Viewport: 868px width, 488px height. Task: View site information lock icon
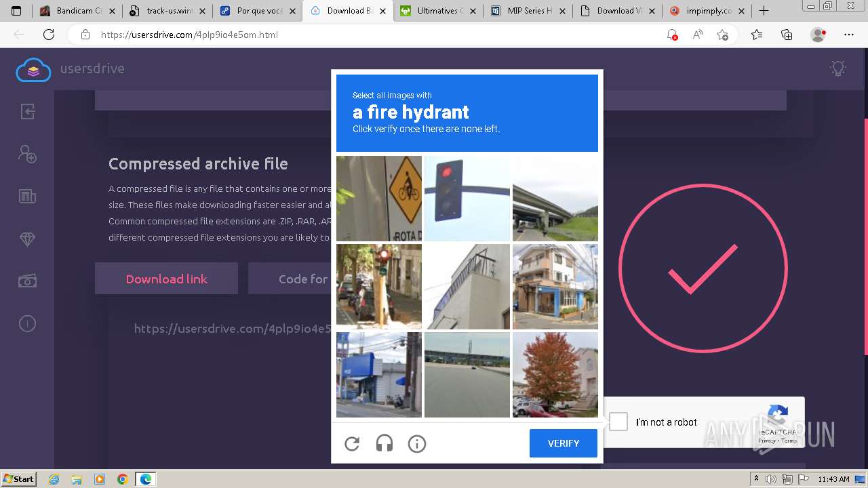pos(85,35)
